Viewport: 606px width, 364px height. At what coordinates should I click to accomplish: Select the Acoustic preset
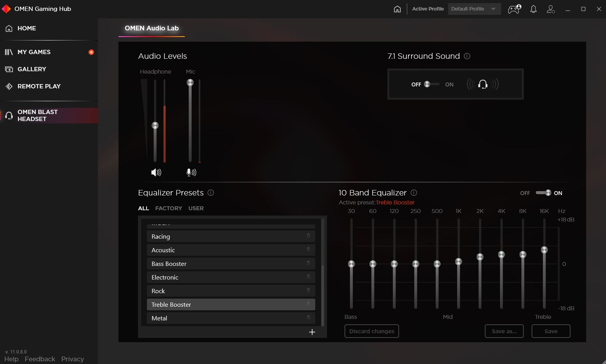pyautogui.click(x=231, y=250)
